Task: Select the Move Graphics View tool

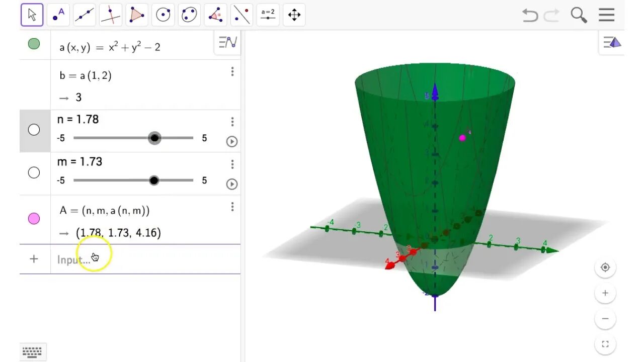Action: click(294, 15)
